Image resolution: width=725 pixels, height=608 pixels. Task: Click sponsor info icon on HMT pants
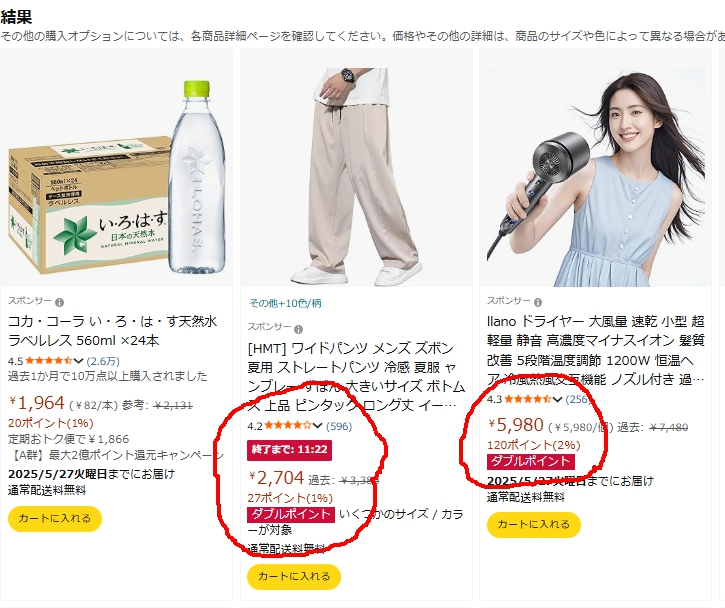tap(299, 329)
